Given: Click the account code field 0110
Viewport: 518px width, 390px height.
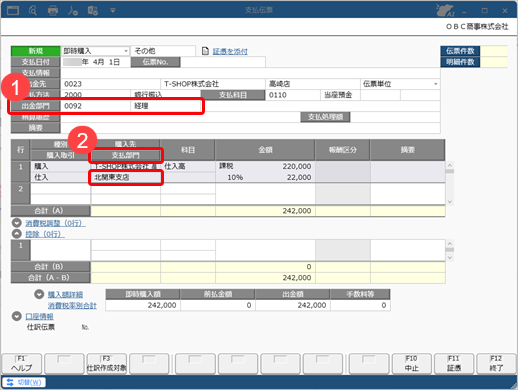Looking at the screenshot, I should pos(293,95).
